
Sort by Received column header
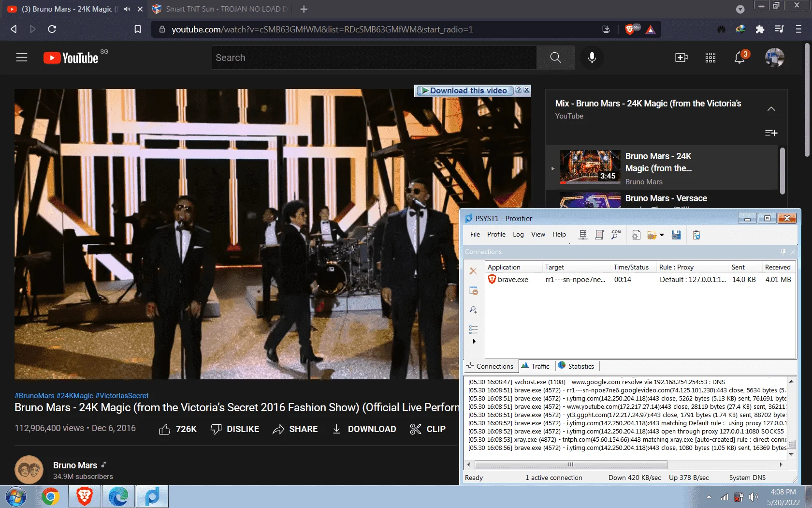coord(778,267)
